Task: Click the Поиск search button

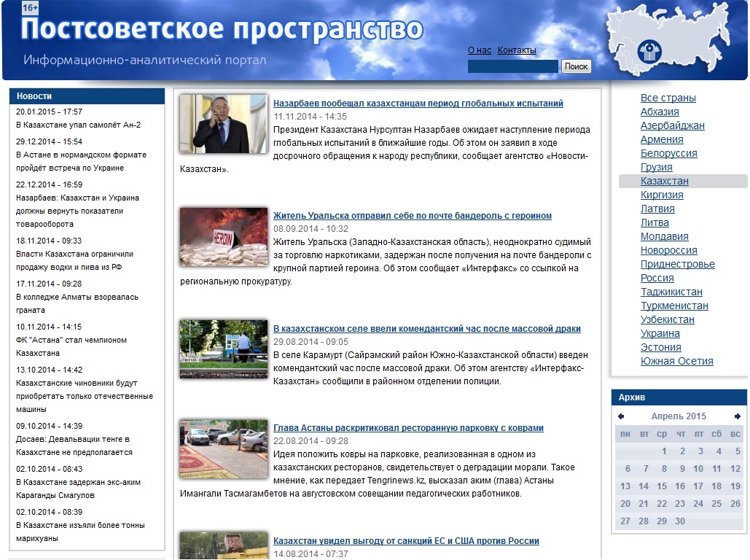Action: [x=576, y=66]
